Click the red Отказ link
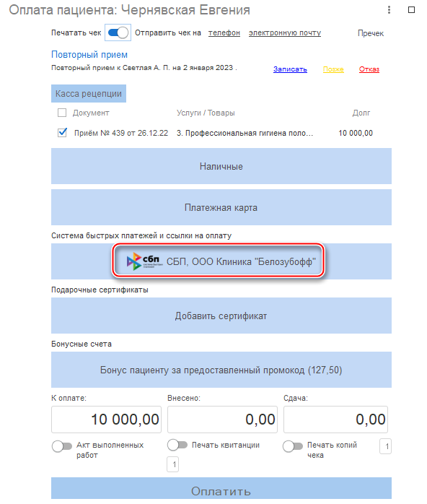The image size is (427, 504). 369,69
